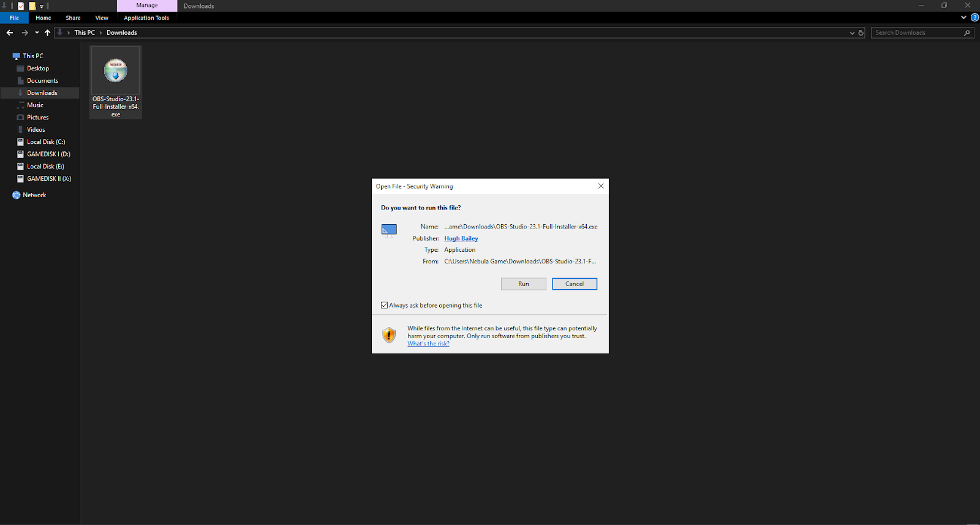Switch to the Home ribbon tab
Image resolution: width=980 pixels, height=525 pixels.
(x=43, y=18)
